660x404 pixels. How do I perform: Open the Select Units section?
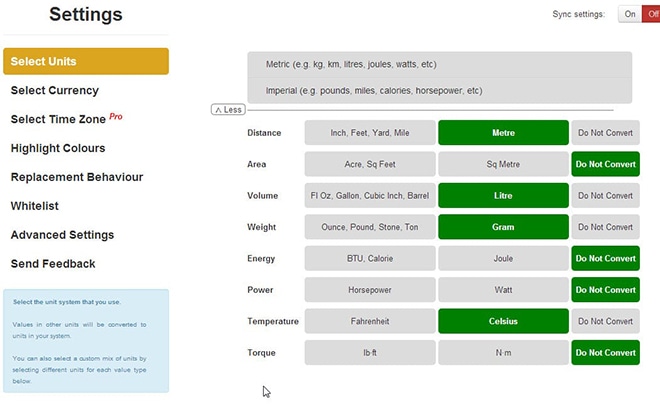tap(85, 61)
